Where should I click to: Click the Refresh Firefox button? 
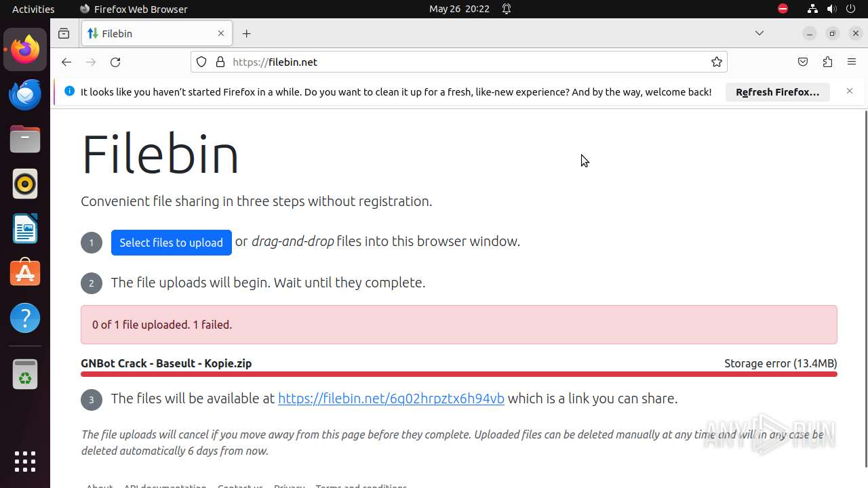point(777,92)
